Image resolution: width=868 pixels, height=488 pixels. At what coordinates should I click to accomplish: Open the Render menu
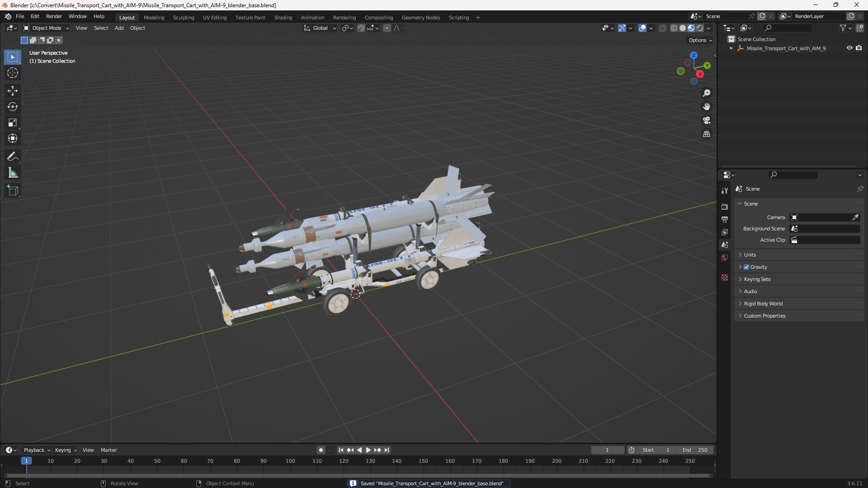point(54,16)
